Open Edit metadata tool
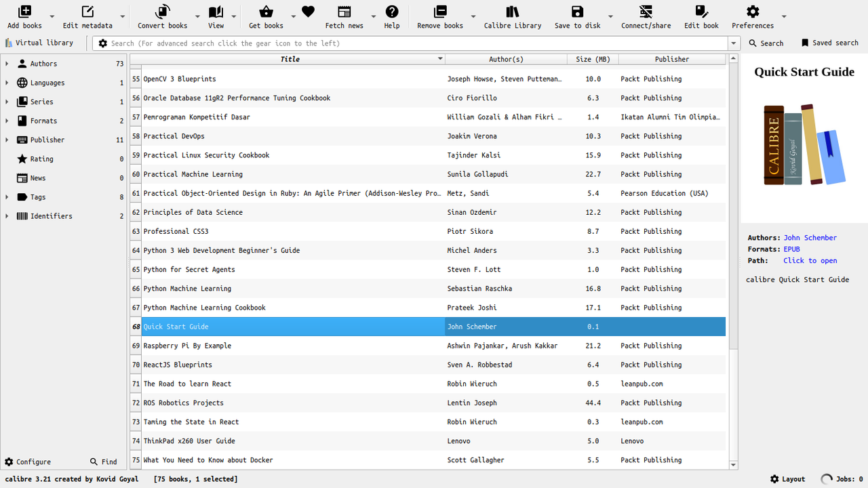 [x=87, y=12]
